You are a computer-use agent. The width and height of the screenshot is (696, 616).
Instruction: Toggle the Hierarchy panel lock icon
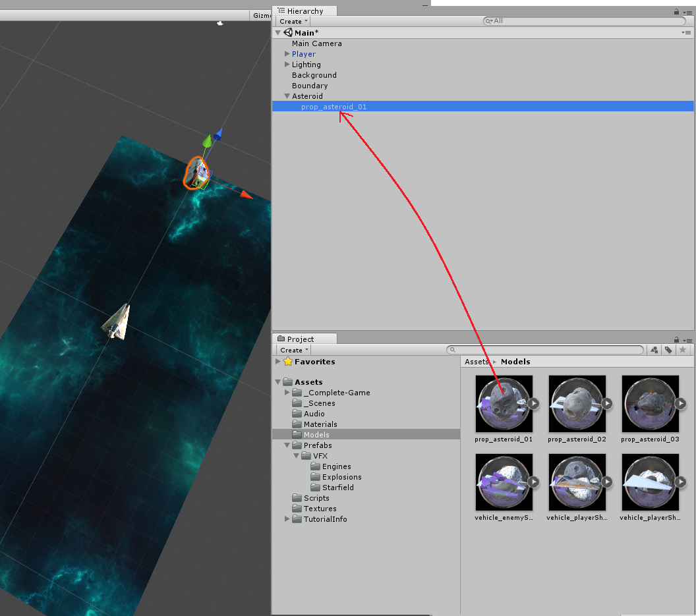[x=677, y=11]
